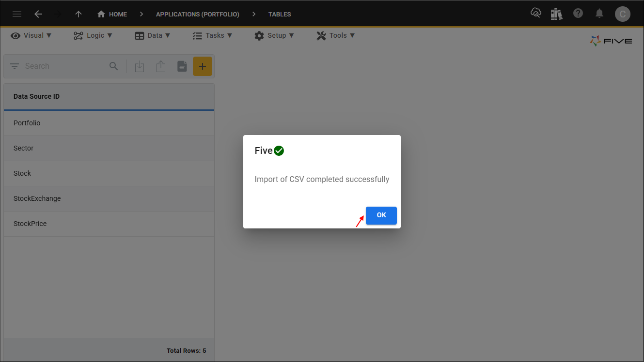
Task: Click the import download icon
Action: click(140, 66)
